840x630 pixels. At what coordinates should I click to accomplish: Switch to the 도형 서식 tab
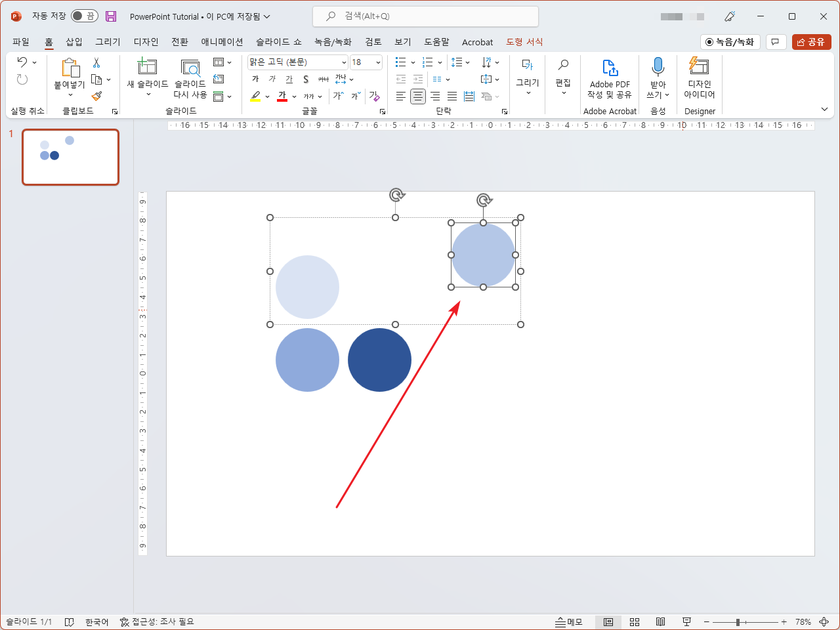pos(524,42)
